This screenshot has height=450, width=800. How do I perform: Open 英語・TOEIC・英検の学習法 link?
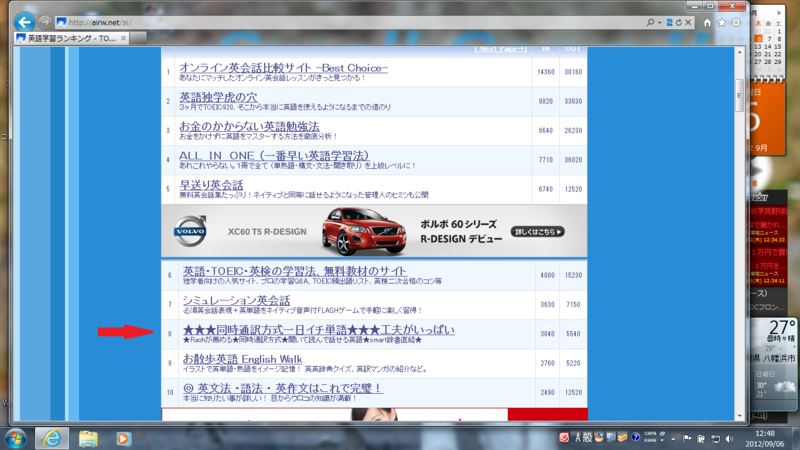(294, 271)
